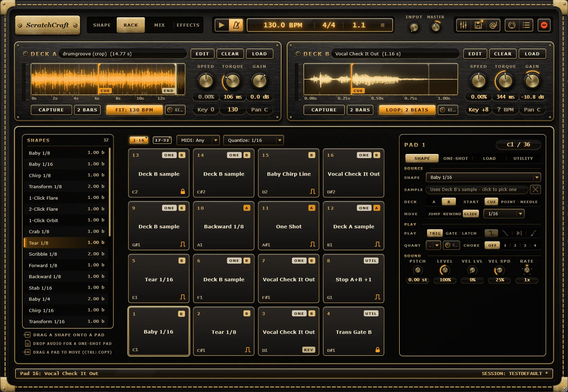
Task: Adjust the MASTER volume knob
Action: click(x=435, y=27)
